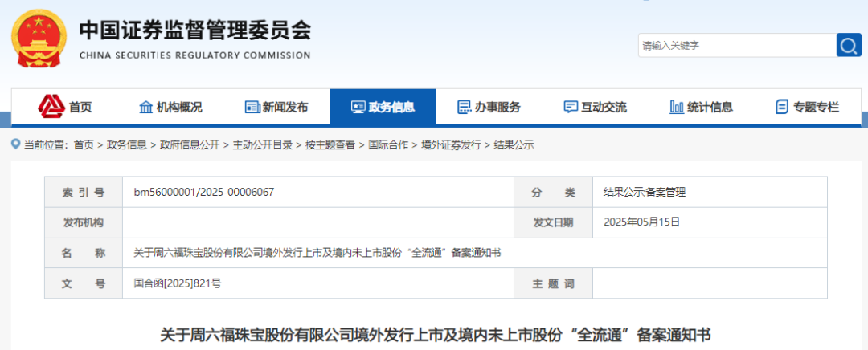Open 境外证券发行 breadcrumb link
This screenshot has width=868, height=350.
(451, 144)
